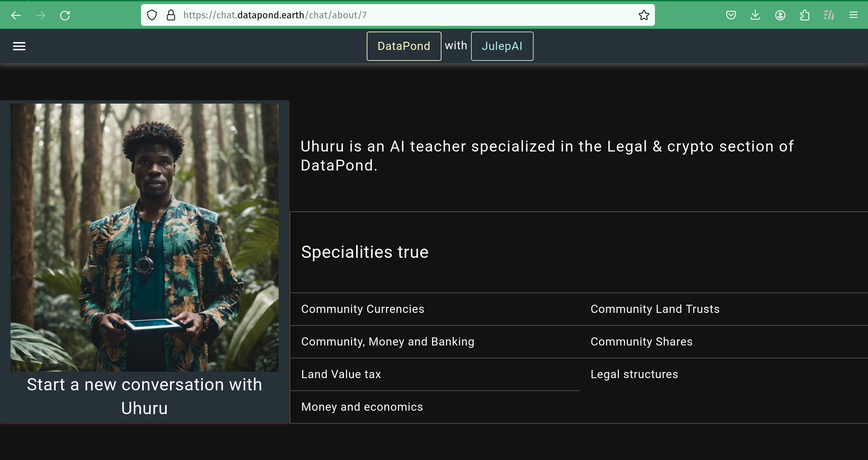Open the browser downloads panel
This screenshot has width=868, height=460.
pyautogui.click(x=755, y=15)
